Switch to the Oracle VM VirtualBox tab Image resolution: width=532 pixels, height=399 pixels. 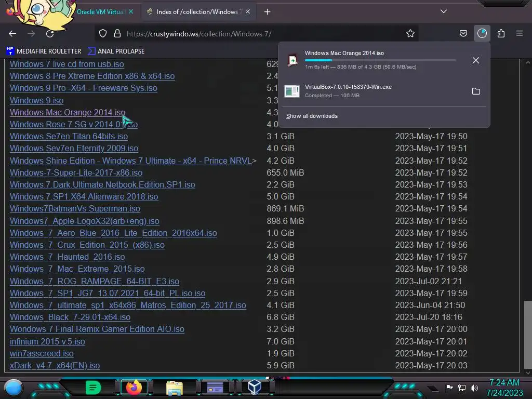coord(101,12)
